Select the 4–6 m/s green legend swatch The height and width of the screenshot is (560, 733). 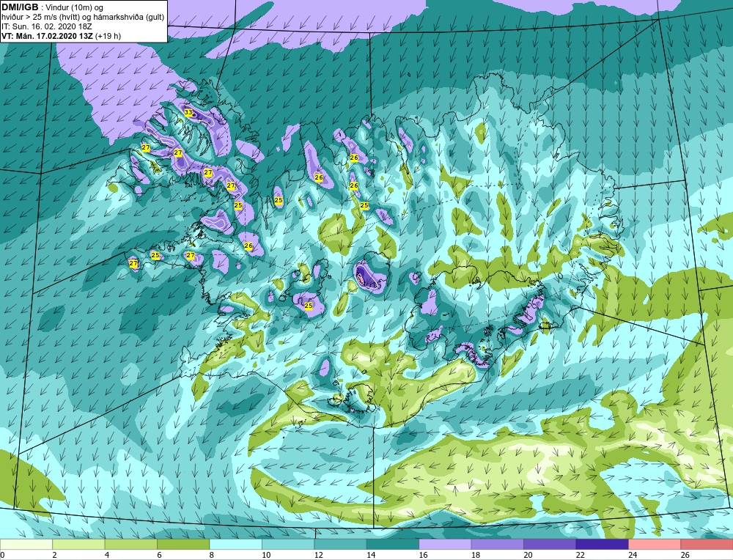(x=131, y=545)
